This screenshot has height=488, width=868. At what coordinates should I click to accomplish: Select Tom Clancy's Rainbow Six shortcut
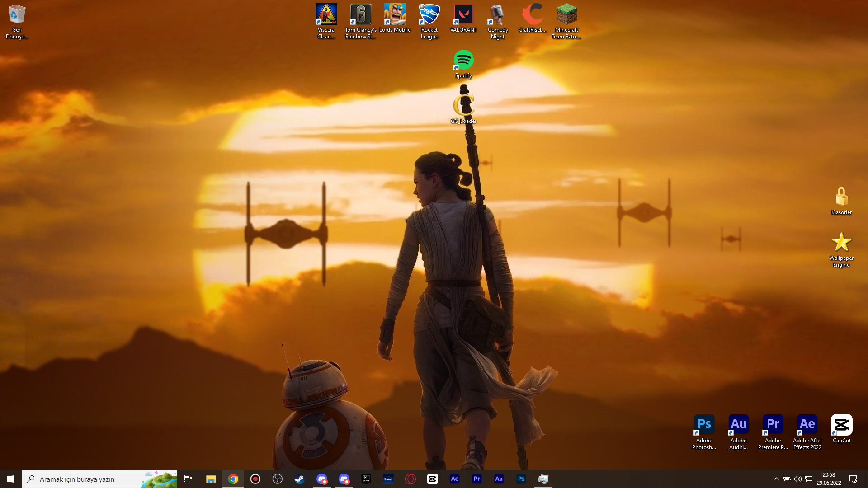(360, 21)
